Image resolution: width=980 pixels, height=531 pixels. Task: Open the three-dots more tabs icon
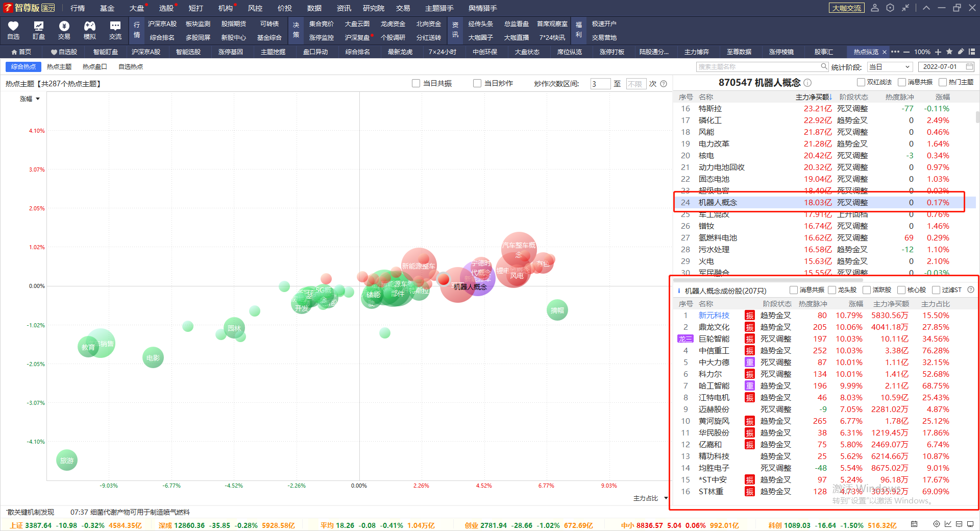tap(895, 52)
